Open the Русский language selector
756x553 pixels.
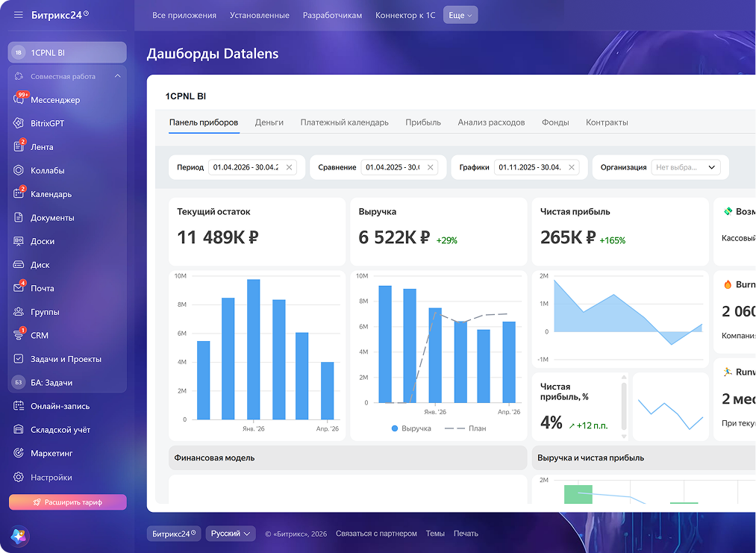tap(231, 534)
